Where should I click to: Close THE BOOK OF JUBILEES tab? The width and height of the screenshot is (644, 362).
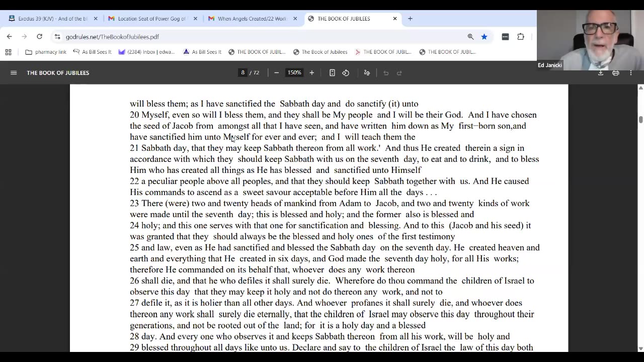[395, 19]
